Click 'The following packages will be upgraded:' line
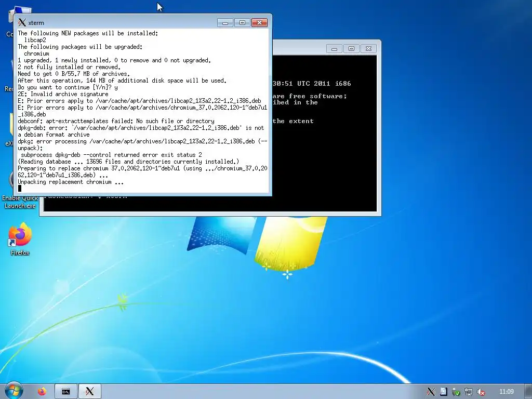This screenshot has height=399, width=532. 80,47
